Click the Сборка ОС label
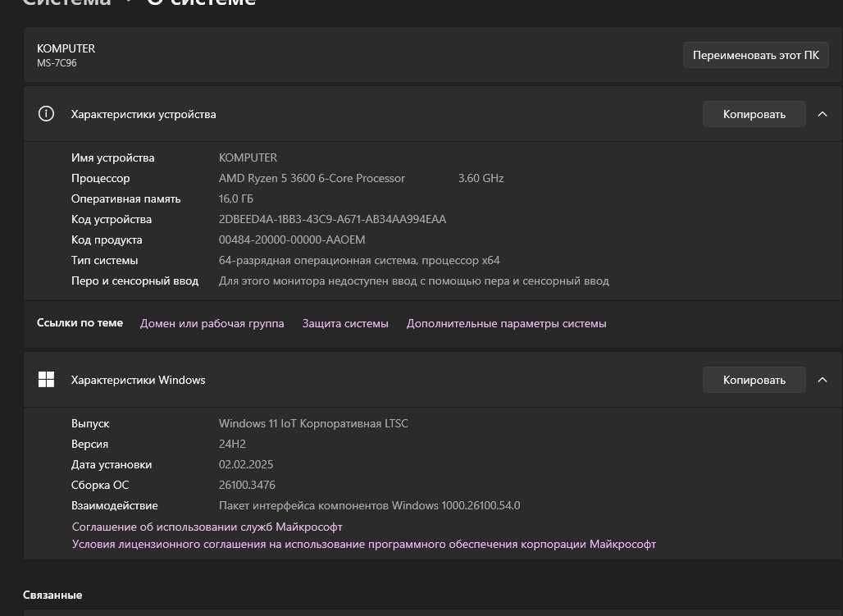This screenshot has height=616, width=843. click(x=100, y=485)
